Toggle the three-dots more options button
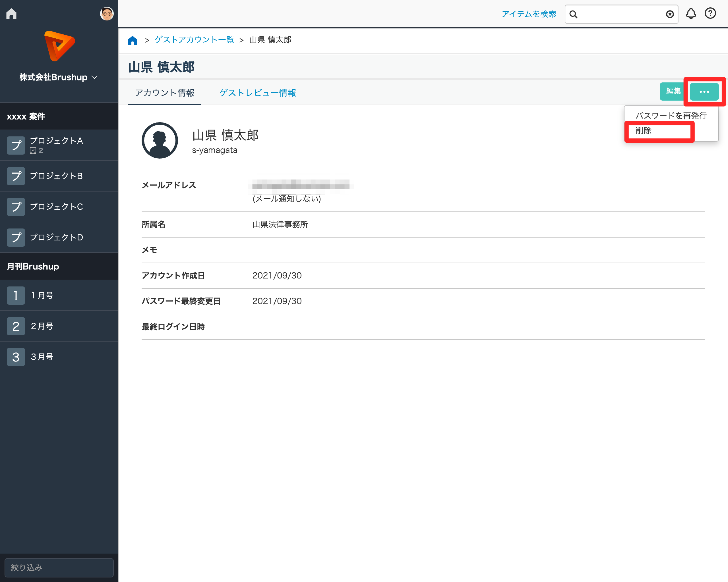This screenshot has width=728, height=582. click(x=704, y=92)
